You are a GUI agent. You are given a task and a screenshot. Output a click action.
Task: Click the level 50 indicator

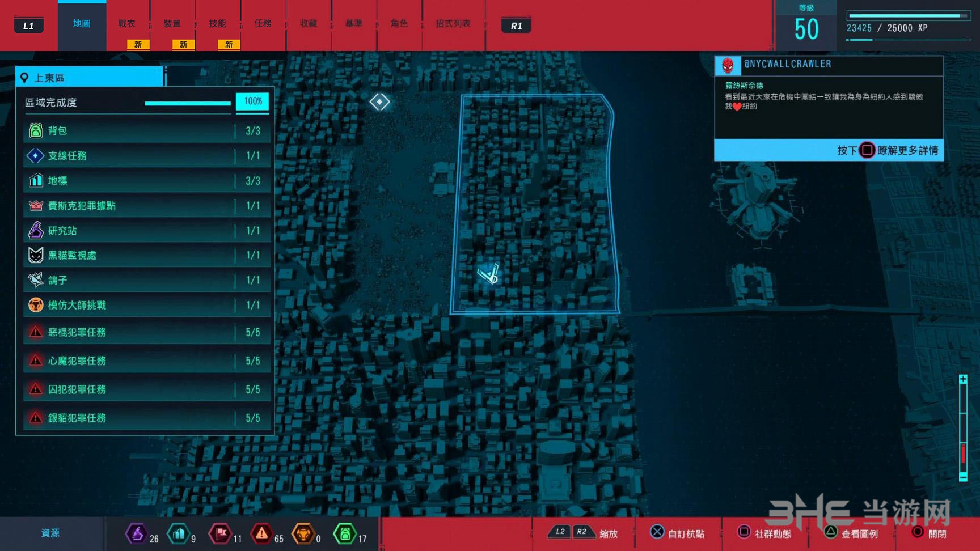pos(806,25)
